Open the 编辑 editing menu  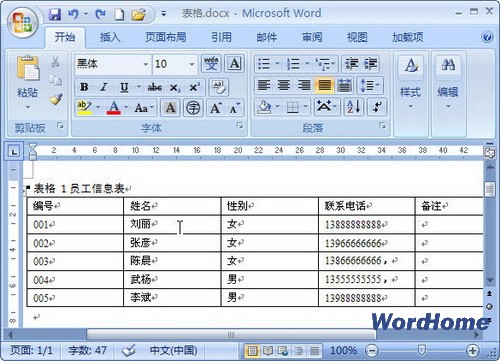[x=448, y=82]
